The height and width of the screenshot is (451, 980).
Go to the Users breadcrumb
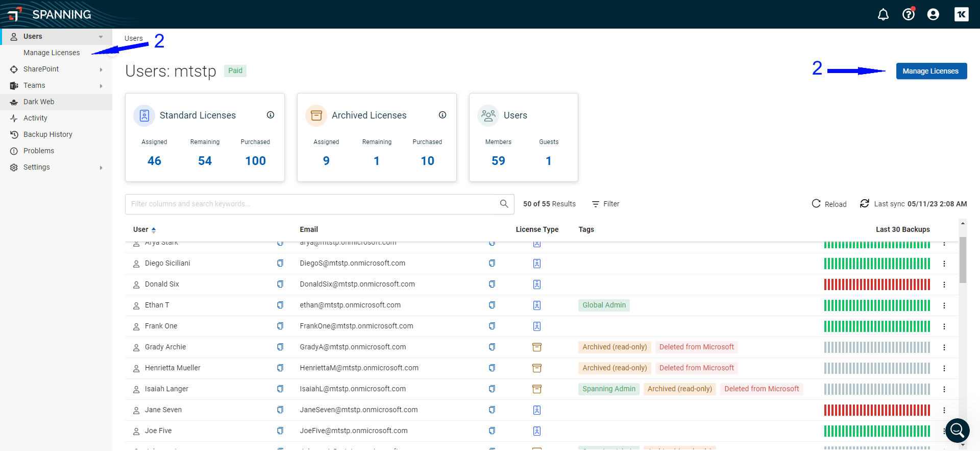(134, 38)
